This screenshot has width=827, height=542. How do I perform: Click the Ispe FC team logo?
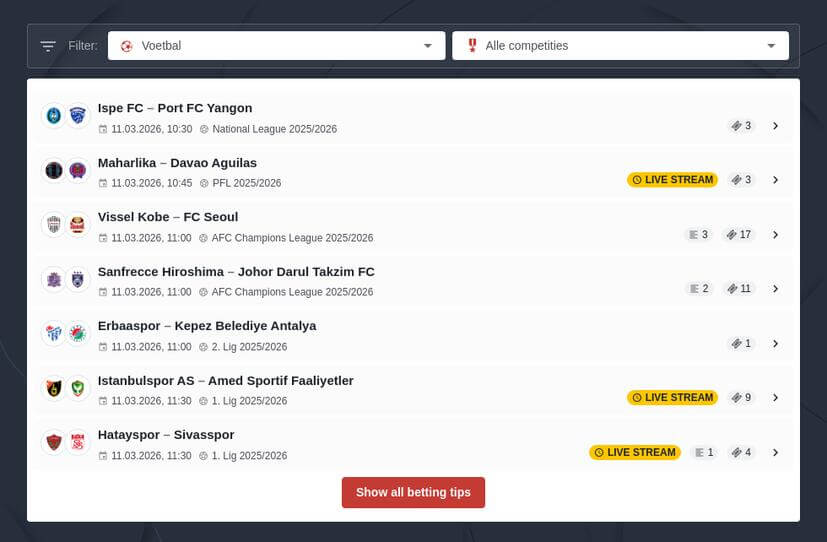(53, 116)
